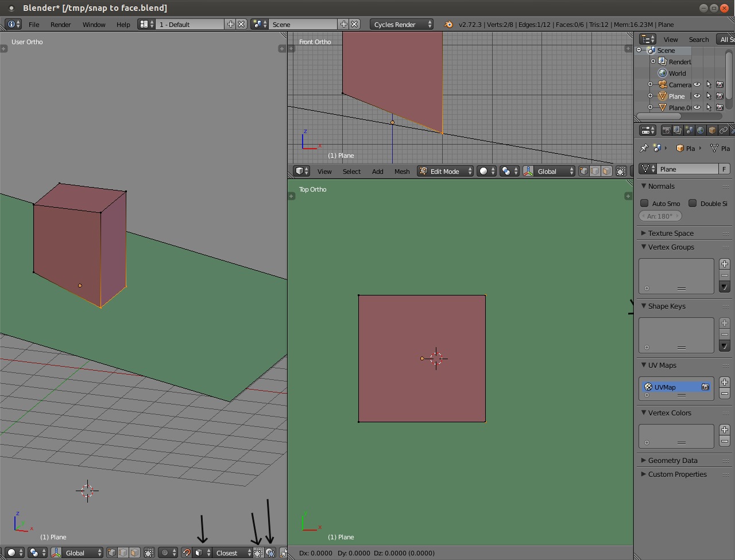
Task: Toggle the pin icon in properties context
Action: pyautogui.click(x=644, y=148)
